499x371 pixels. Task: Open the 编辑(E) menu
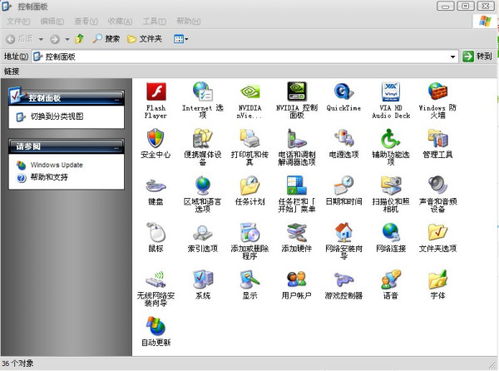[52, 21]
